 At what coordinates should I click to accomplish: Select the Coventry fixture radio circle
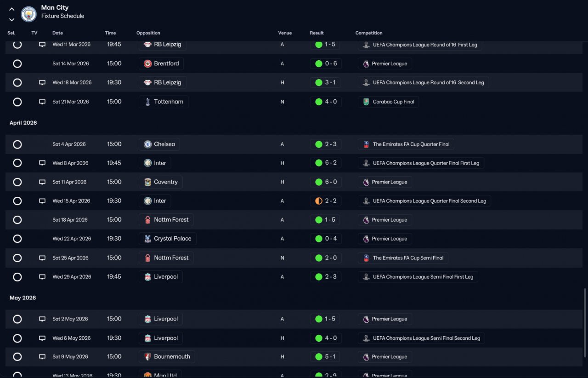coord(17,182)
